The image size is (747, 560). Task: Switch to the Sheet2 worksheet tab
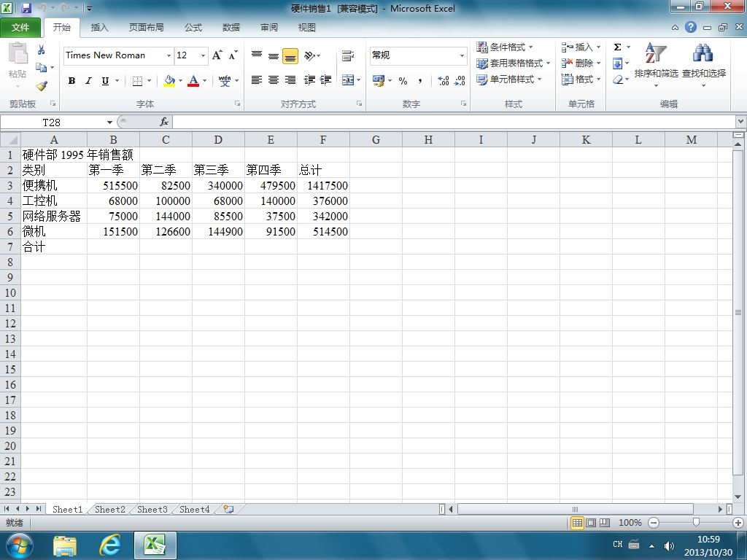click(x=110, y=509)
